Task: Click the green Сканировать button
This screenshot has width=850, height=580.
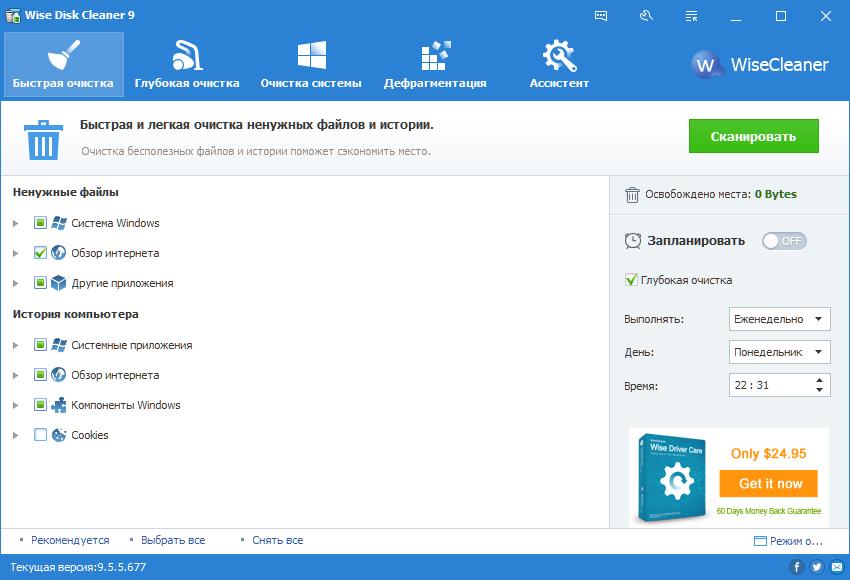Action: (753, 137)
